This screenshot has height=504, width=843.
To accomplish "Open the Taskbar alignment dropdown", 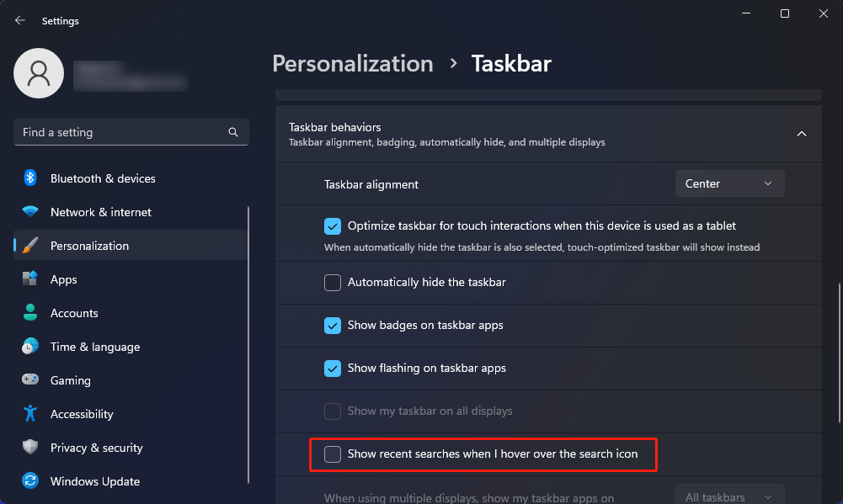I will tap(729, 183).
